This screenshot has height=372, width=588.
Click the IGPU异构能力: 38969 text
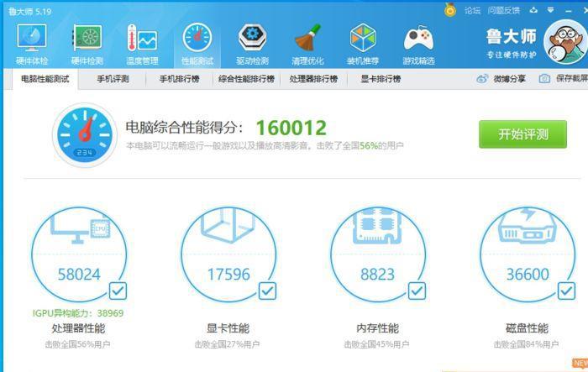tap(78, 313)
